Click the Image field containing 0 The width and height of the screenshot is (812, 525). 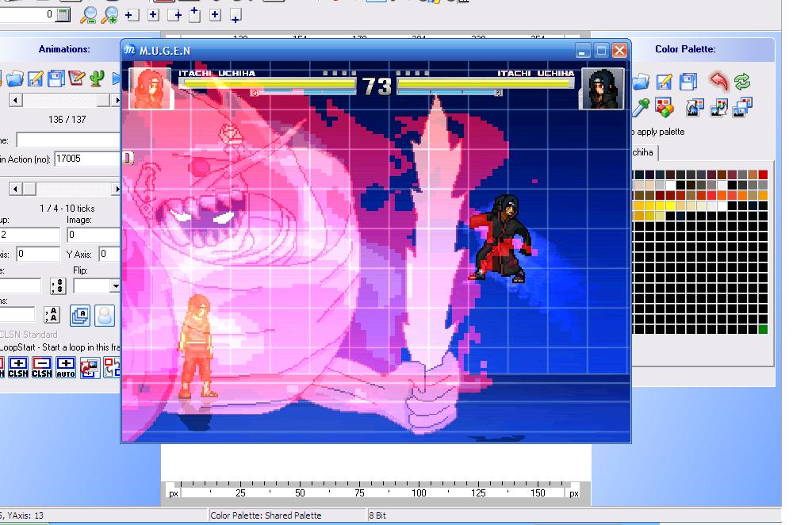(94, 235)
